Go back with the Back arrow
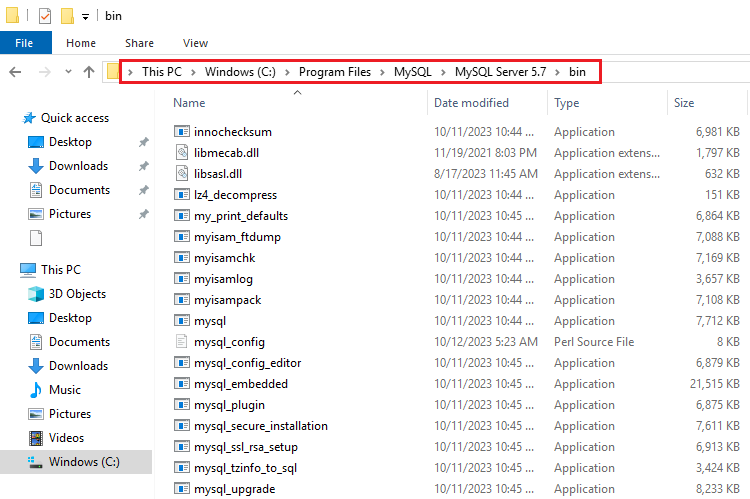 click(x=15, y=72)
